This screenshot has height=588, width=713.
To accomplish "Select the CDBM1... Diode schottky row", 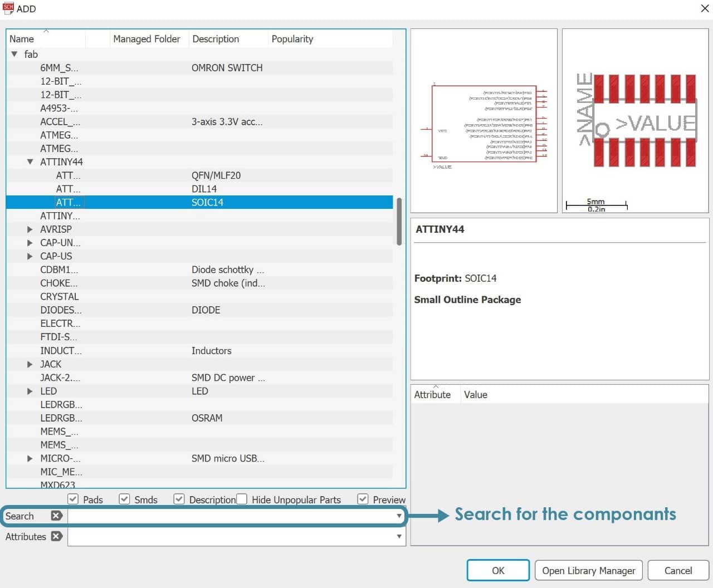I will coord(199,269).
